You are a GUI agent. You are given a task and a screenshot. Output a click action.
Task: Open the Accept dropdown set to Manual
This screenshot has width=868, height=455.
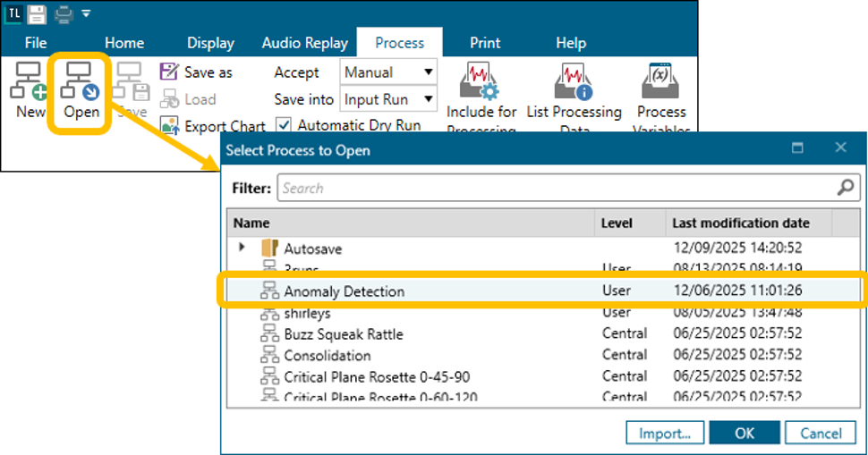tap(388, 72)
